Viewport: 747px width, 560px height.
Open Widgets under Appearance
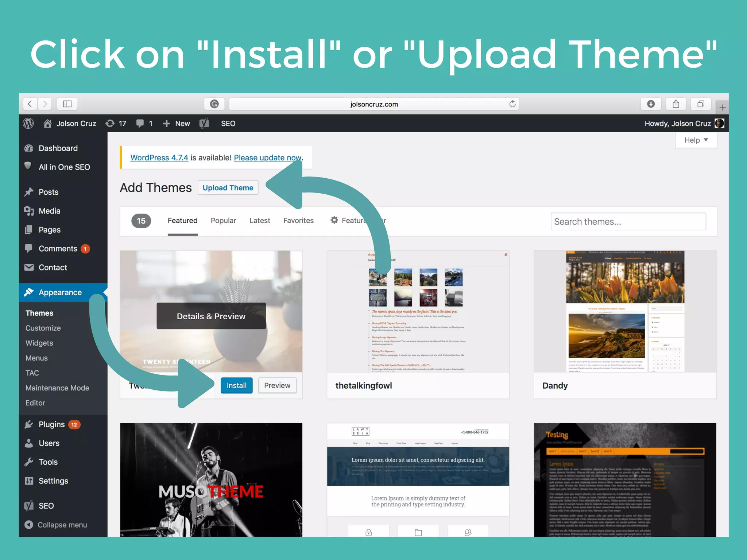coord(39,343)
